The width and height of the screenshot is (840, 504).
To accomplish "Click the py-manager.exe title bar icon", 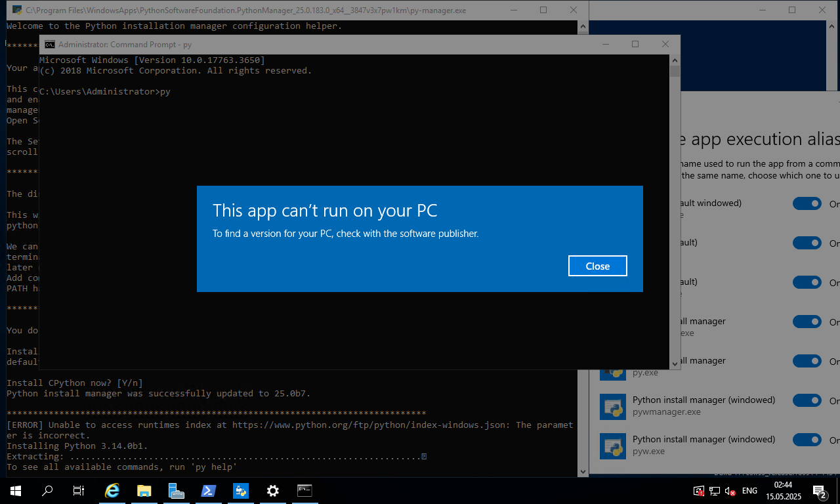I will 18,10.
